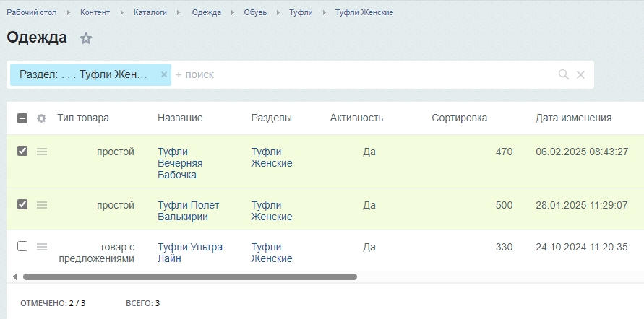The image size is (644, 319).
Task: Open row menu for Туфли Ультра Лайн
Action: (42, 247)
